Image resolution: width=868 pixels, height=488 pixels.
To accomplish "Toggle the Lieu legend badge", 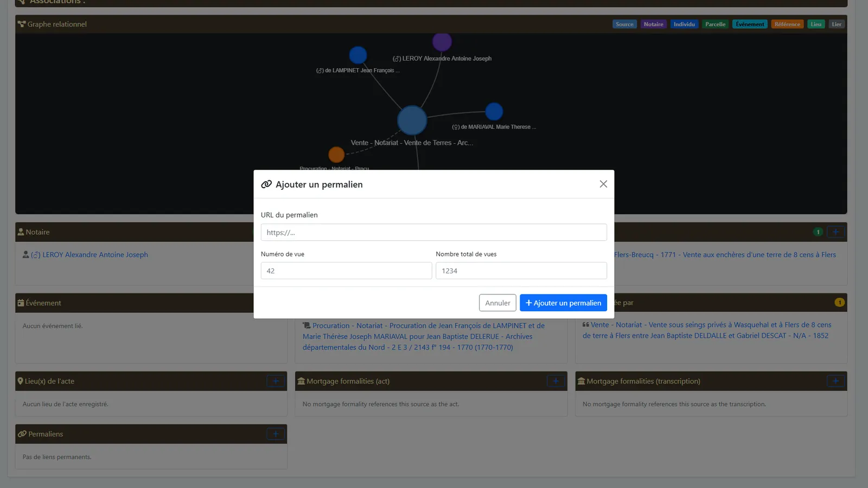I will [x=816, y=24].
